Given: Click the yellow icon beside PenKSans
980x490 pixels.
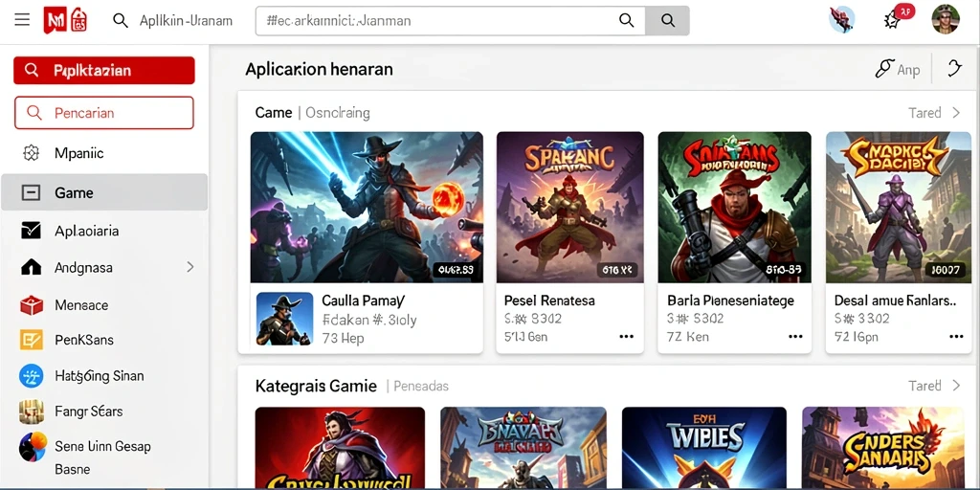Looking at the screenshot, I should click(x=32, y=340).
